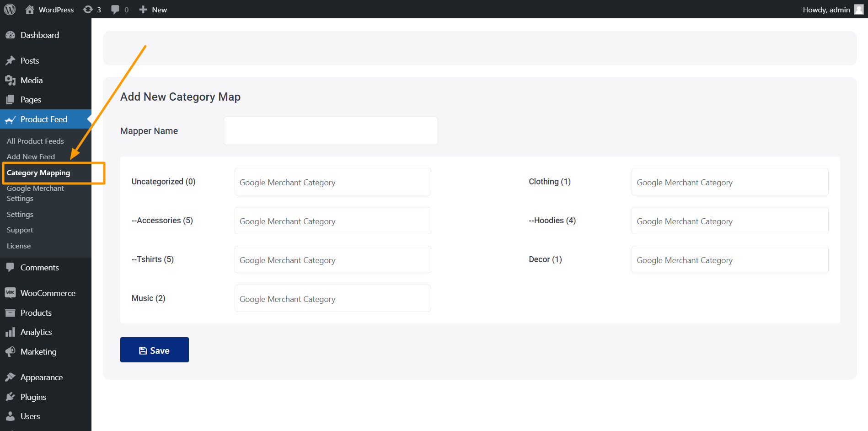Click the Dashboard gauge icon
This screenshot has height=431, width=868.
coord(10,35)
